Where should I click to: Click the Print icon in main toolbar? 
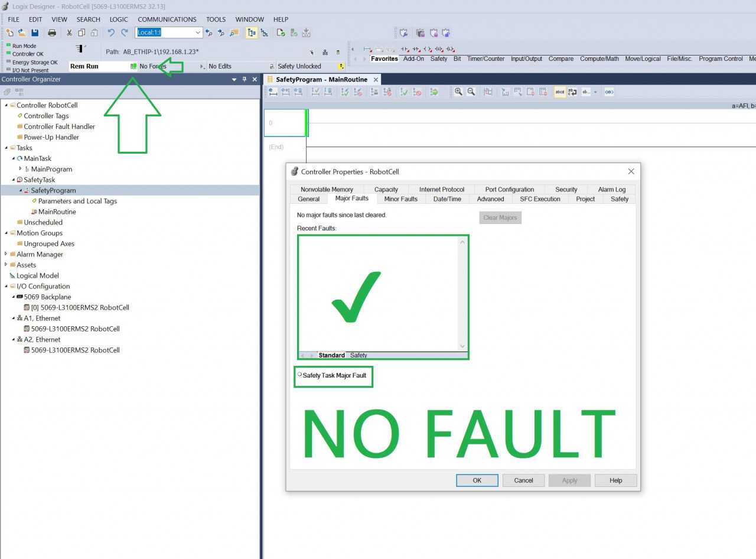coord(52,32)
